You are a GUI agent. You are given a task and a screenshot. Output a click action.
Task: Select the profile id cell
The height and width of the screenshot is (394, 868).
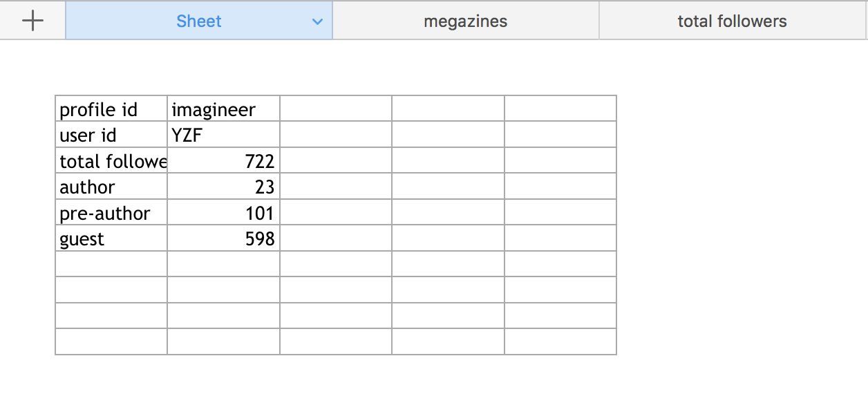111,109
